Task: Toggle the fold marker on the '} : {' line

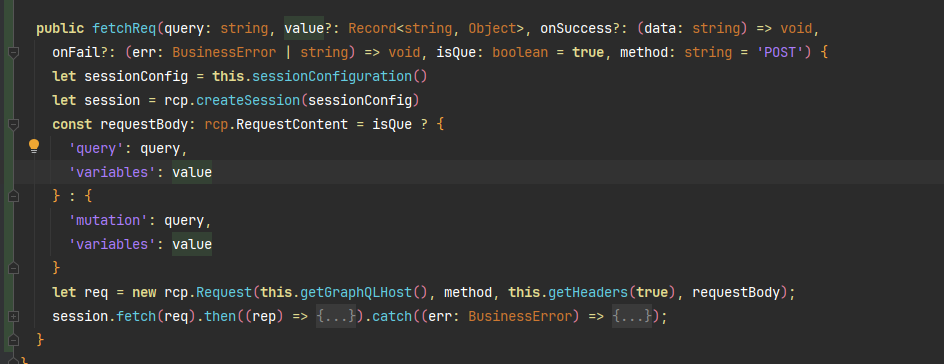Action: [x=14, y=196]
